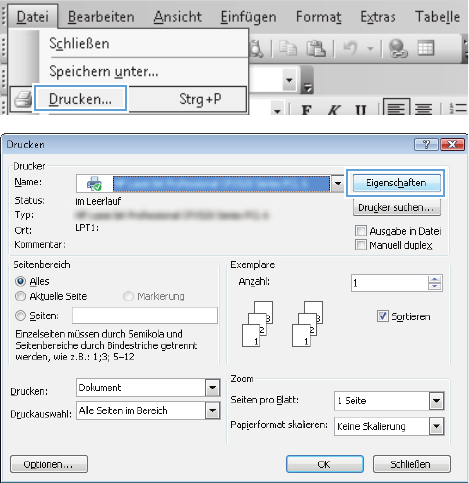Click inside the Seiten text field

tap(145, 315)
